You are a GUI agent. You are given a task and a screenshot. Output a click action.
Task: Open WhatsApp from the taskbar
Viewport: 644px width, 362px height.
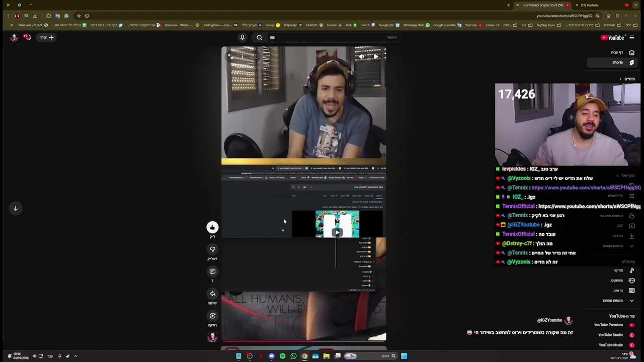pyautogui.click(x=293, y=356)
